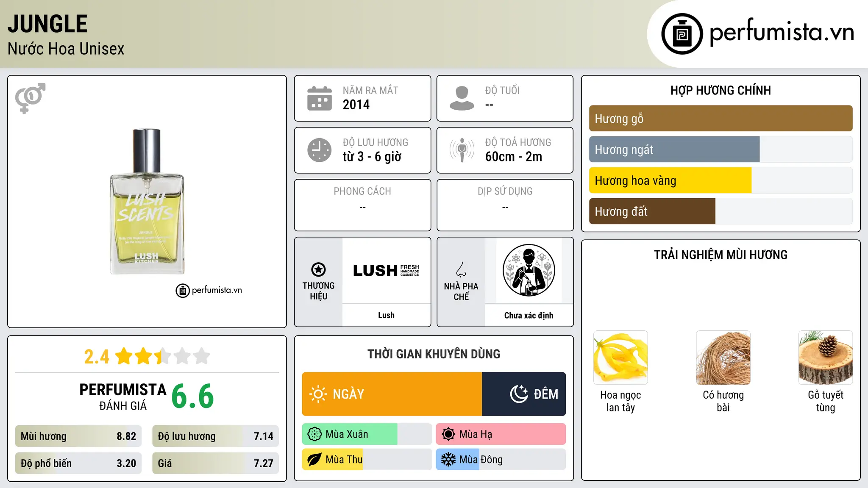868x488 pixels.
Task: Click the small perfumista.vn watermark logo under bottle
Action: pos(209,291)
